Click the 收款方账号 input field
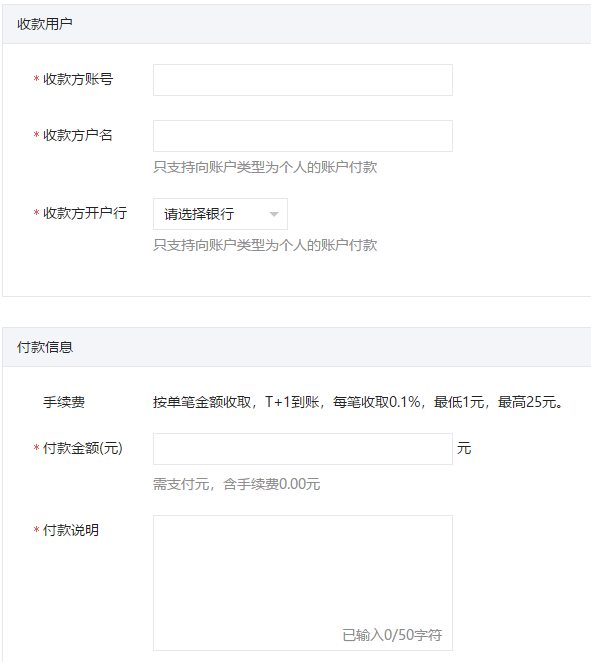This screenshot has height=662, width=591. point(303,80)
